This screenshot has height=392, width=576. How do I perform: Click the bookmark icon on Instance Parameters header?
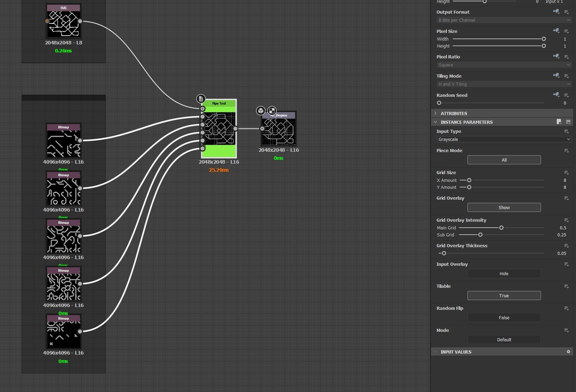[559, 122]
